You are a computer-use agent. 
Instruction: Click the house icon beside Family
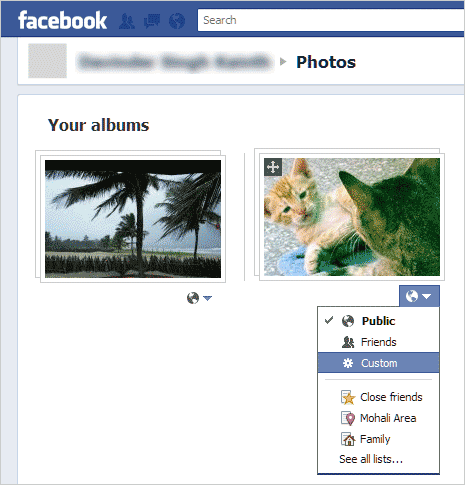[348, 439]
